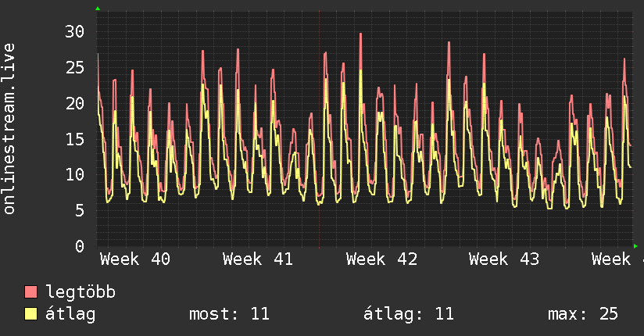Click the y-axis value 5
Screen dimensions: 644x336
pyautogui.click(x=80, y=211)
